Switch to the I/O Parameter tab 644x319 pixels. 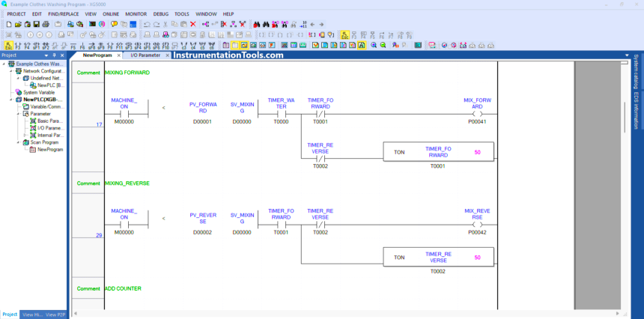click(x=145, y=55)
